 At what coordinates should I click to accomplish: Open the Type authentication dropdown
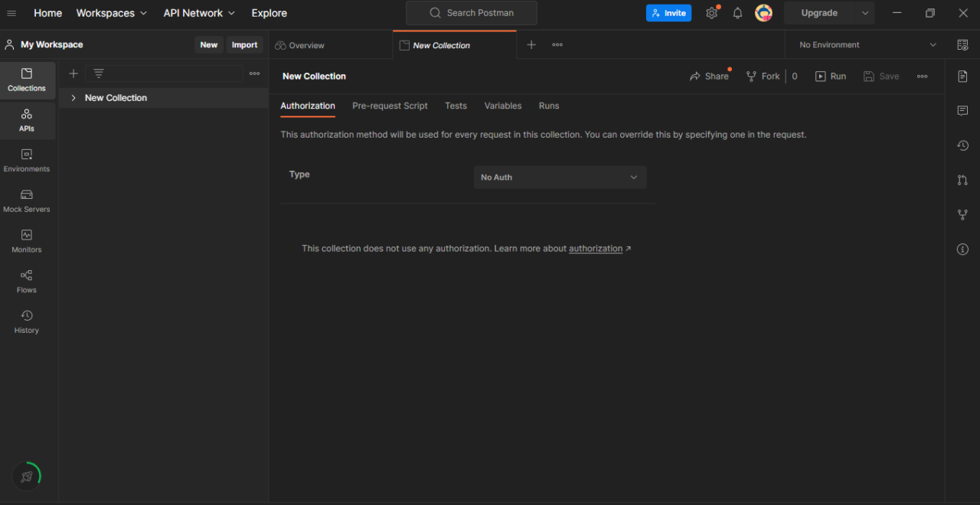(560, 177)
